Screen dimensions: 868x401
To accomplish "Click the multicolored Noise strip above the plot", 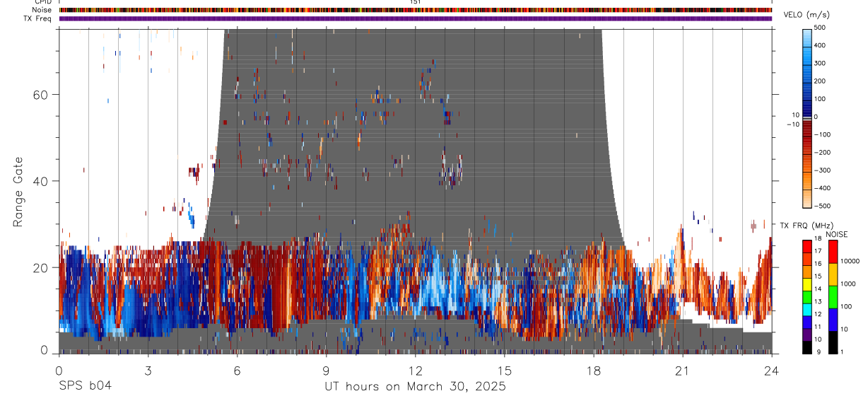I will click(415, 10).
